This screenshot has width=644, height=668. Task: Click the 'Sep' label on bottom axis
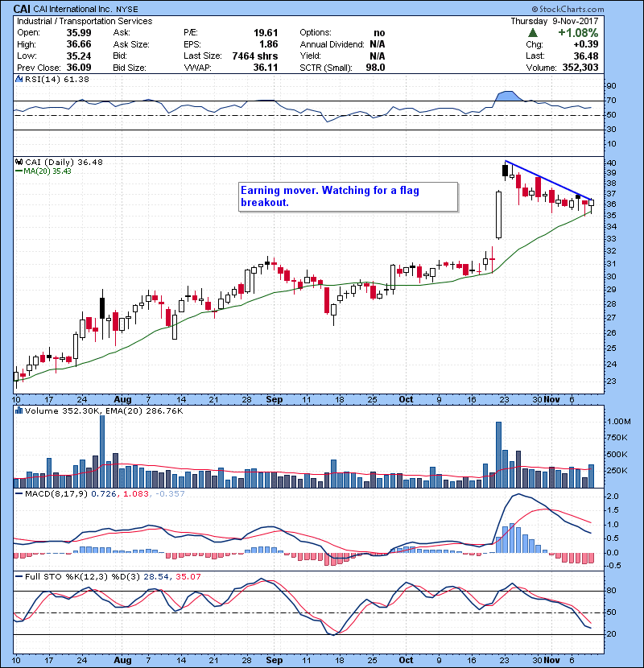click(x=274, y=660)
